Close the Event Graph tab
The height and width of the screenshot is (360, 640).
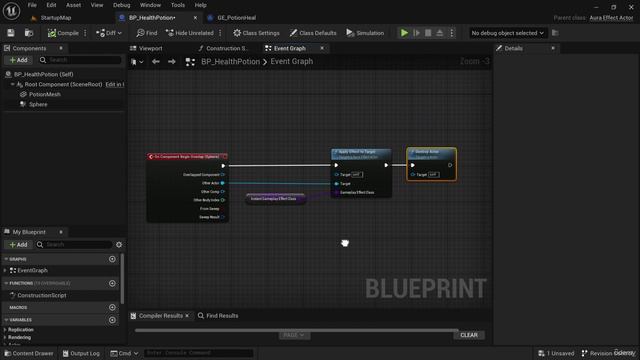click(322, 48)
